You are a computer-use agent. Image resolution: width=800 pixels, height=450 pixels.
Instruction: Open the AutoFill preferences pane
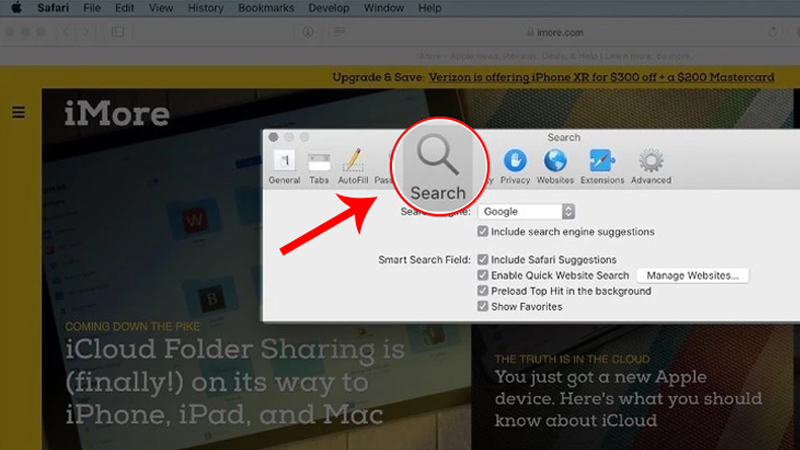[x=353, y=167]
